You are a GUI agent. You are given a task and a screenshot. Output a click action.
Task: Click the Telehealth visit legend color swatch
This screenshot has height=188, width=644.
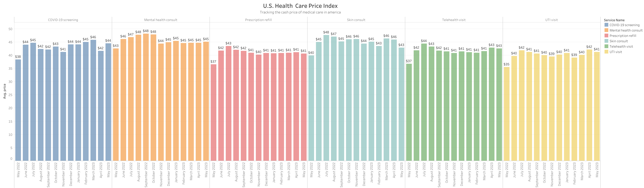click(x=606, y=47)
